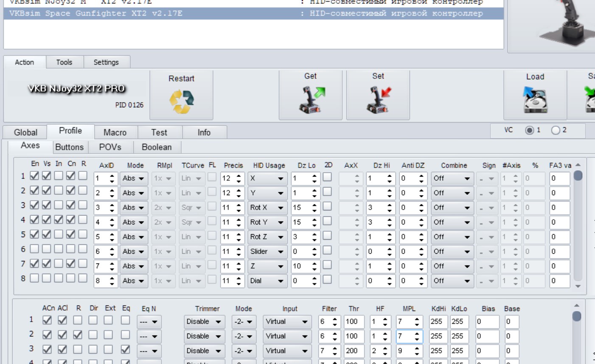Check the Ext checkbox in lower row 2
This screenshot has height=364, width=595.
point(108,335)
